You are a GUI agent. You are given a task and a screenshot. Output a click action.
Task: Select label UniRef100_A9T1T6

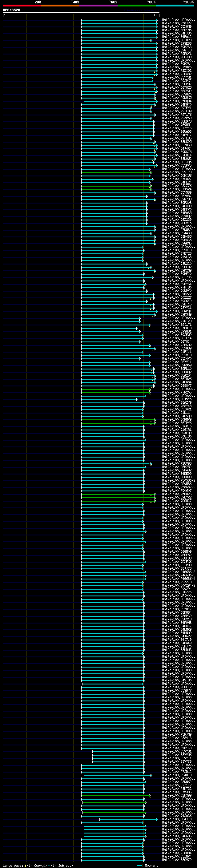point(177,115)
